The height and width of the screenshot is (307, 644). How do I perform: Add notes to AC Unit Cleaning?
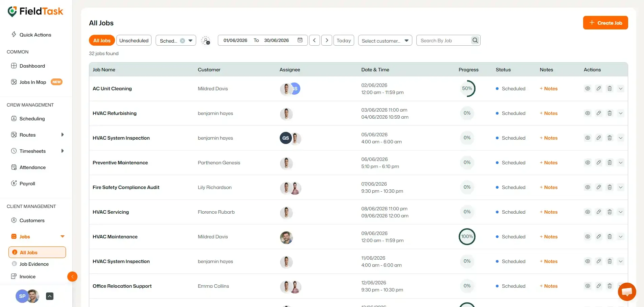point(549,89)
